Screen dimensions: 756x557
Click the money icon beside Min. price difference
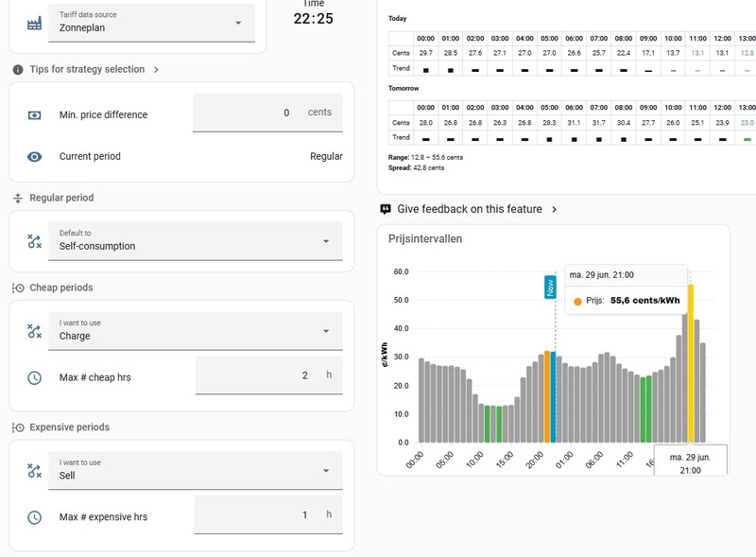tap(34, 114)
